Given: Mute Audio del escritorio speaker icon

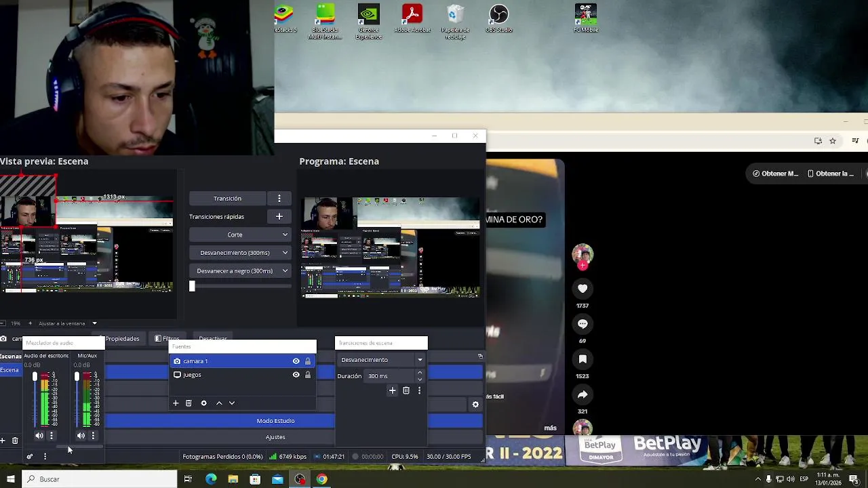Looking at the screenshot, I should tap(39, 436).
